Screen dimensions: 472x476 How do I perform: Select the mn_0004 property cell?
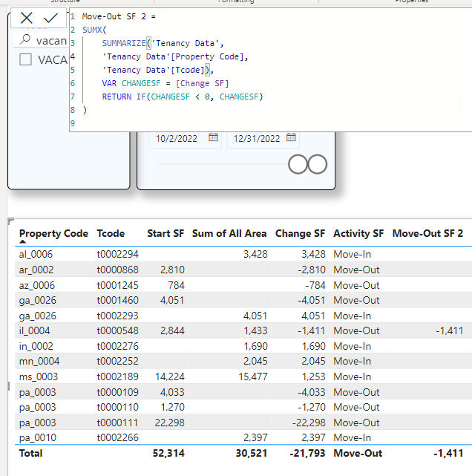[39, 361]
